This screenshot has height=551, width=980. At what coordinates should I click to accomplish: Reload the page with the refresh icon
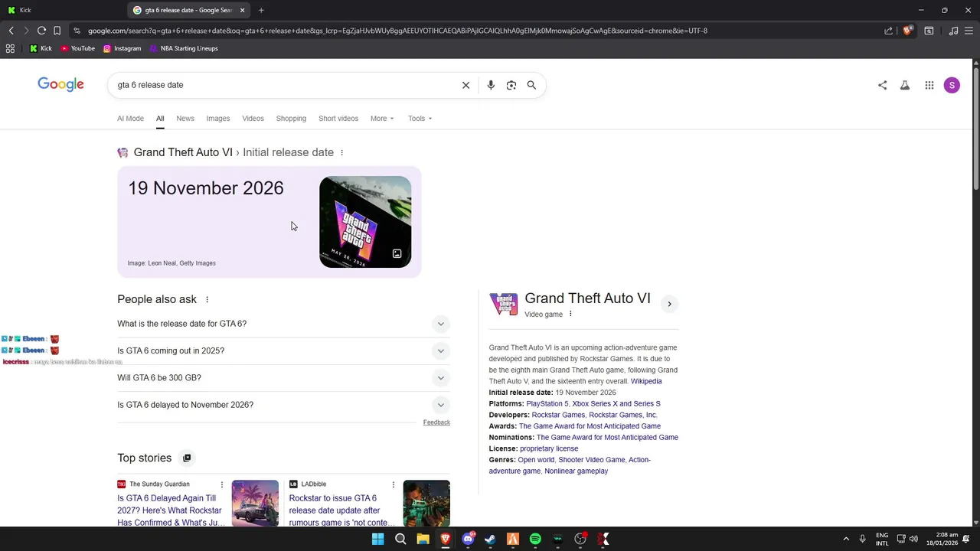click(41, 31)
